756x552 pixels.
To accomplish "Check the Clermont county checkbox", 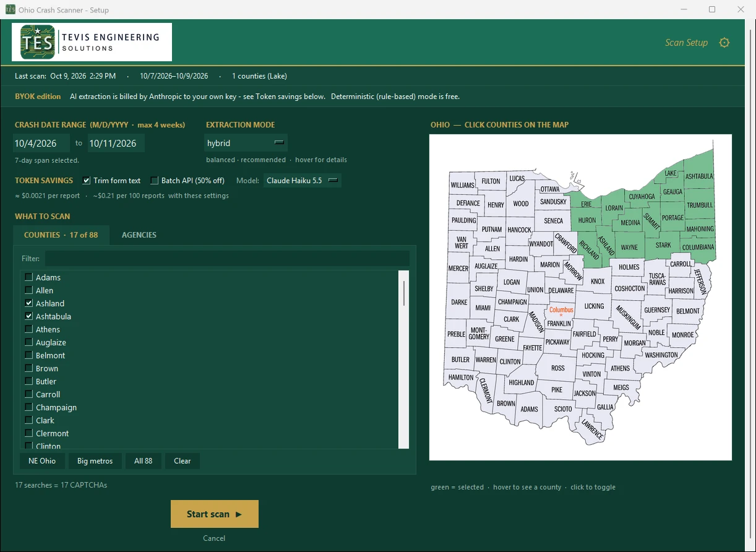I will [28, 433].
